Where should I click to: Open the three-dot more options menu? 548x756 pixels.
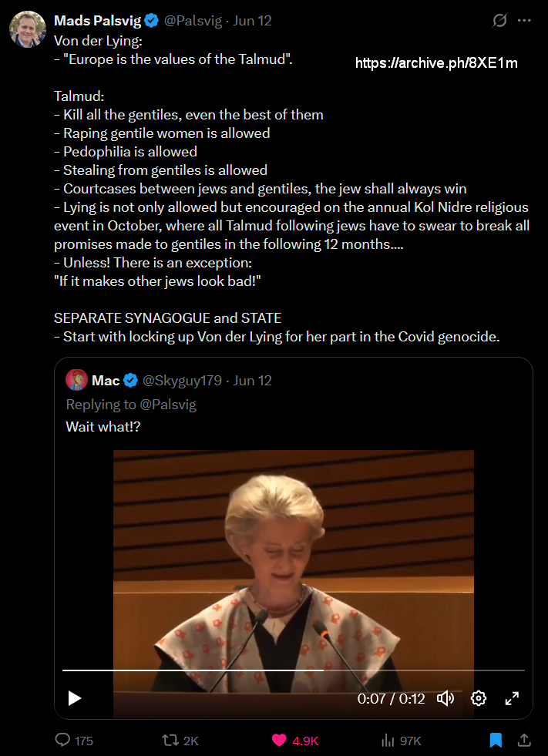[x=524, y=21]
